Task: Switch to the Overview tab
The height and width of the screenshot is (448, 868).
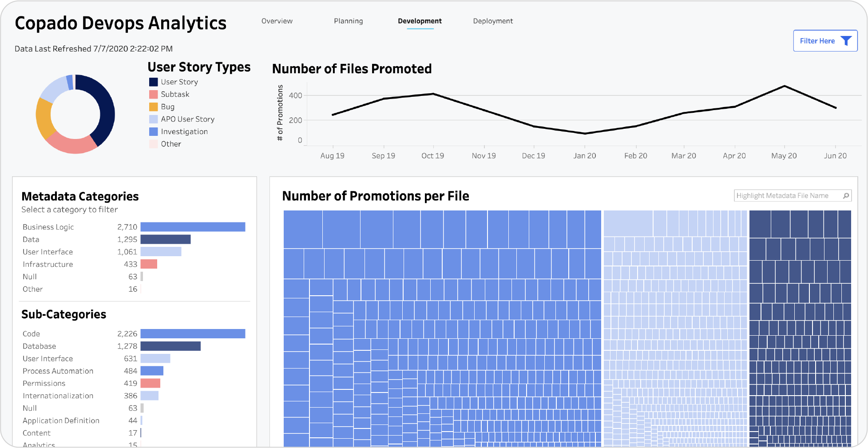Action: (277, 21)
